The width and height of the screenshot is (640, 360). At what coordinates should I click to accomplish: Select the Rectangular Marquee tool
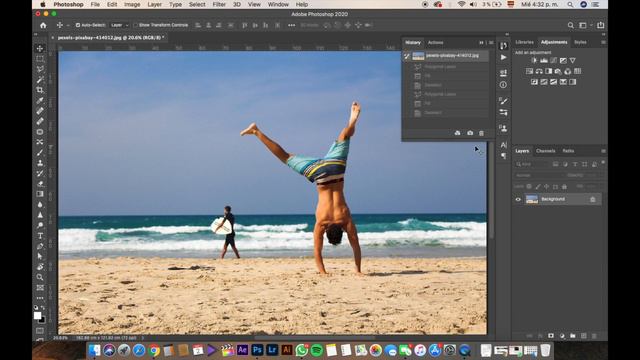40,59
